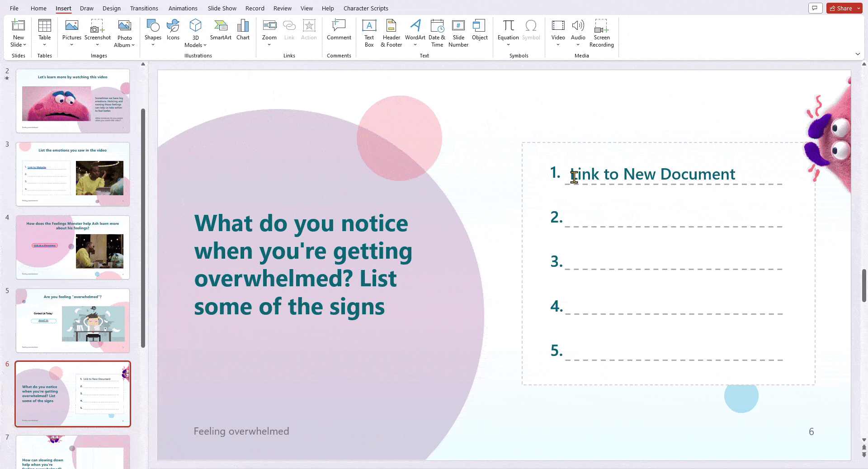This screenshot has height=469, width=868.
Task: Open the Header & Footer dialog
Action: click(391, 32)
